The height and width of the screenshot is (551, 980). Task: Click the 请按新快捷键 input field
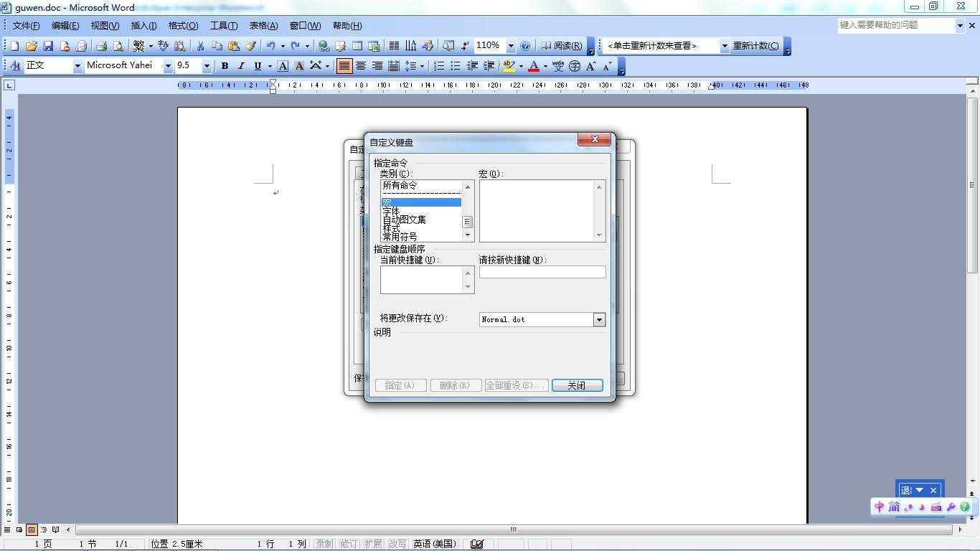pyautogui.click(x=542, y=272)
